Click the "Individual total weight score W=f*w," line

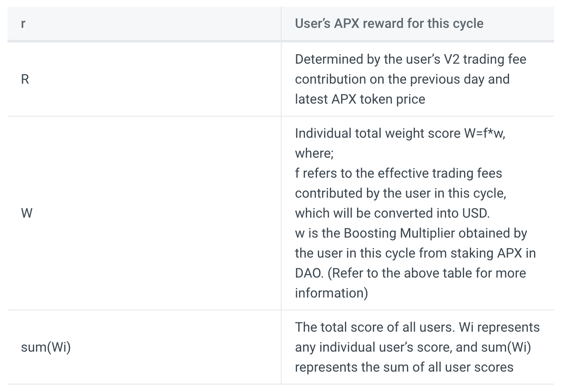[400, 133]
